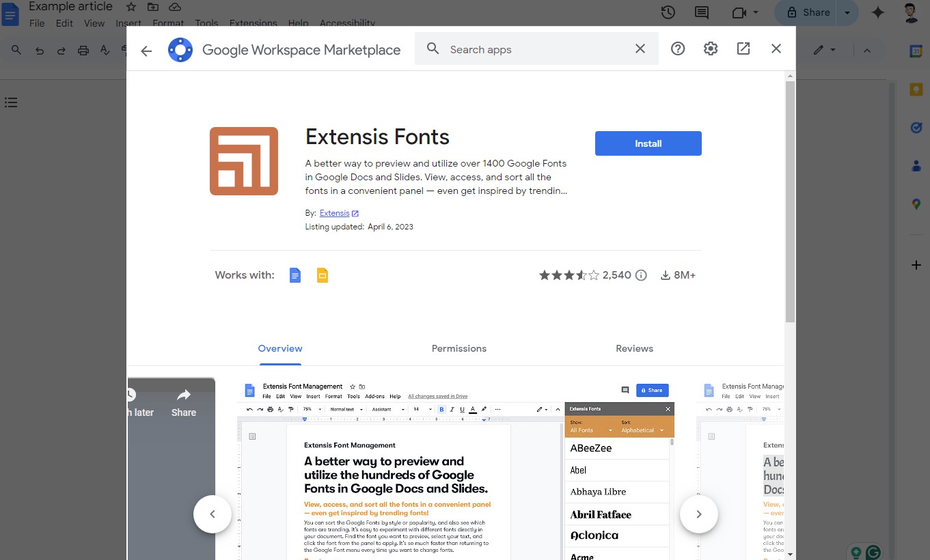This screenshot has height=560, width=930.
Task: Show rating info next to 2,540
Action: click(x=641, y=275)
